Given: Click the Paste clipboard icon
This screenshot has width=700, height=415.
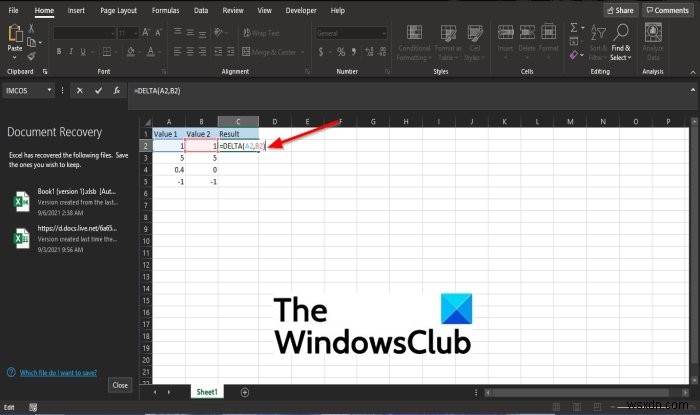Looking at the screenshot, I should tap(15, 33).
